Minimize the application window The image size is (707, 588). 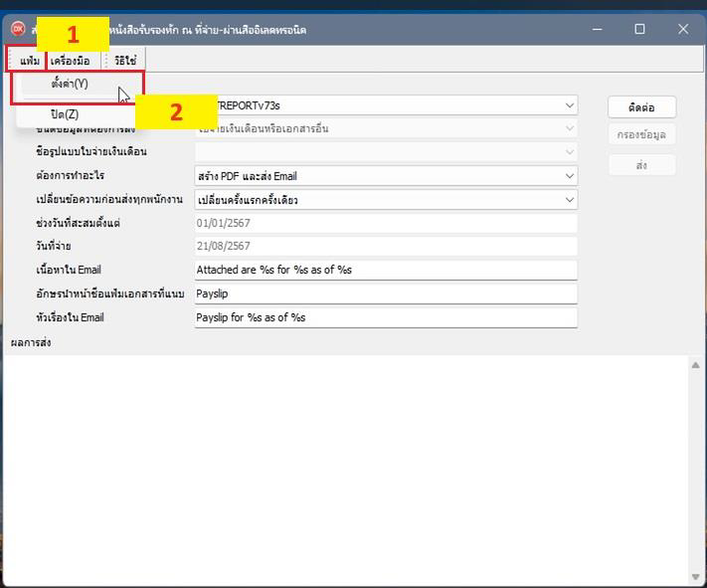[596, 29]
